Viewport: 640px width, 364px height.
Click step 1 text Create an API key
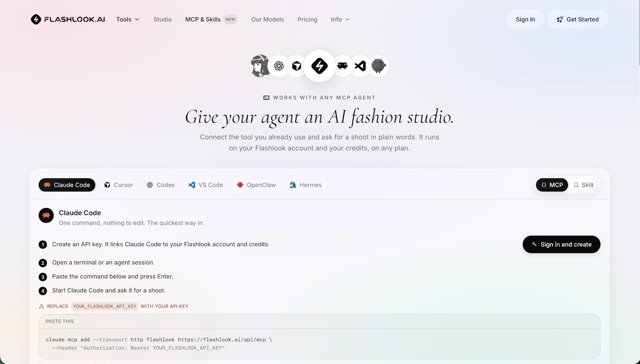161,244
